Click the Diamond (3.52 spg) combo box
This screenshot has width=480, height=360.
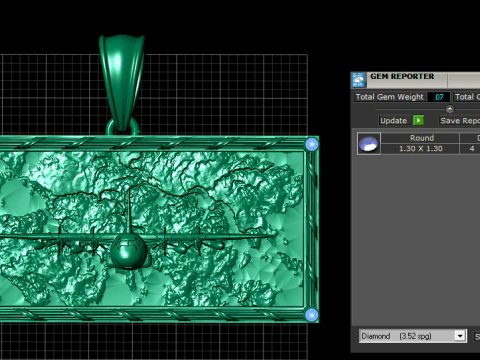[413, 336]
